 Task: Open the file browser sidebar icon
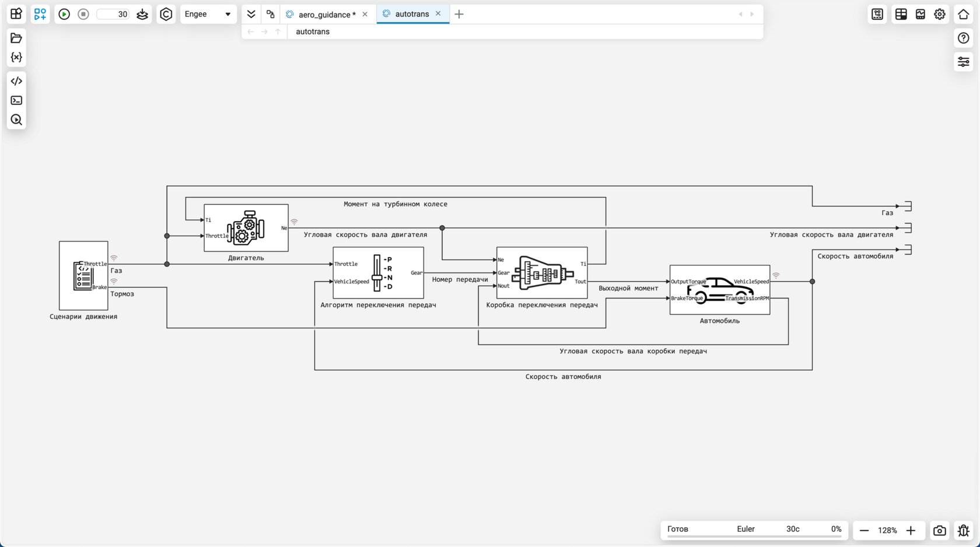pyautogui.click(x=16, y=38)
